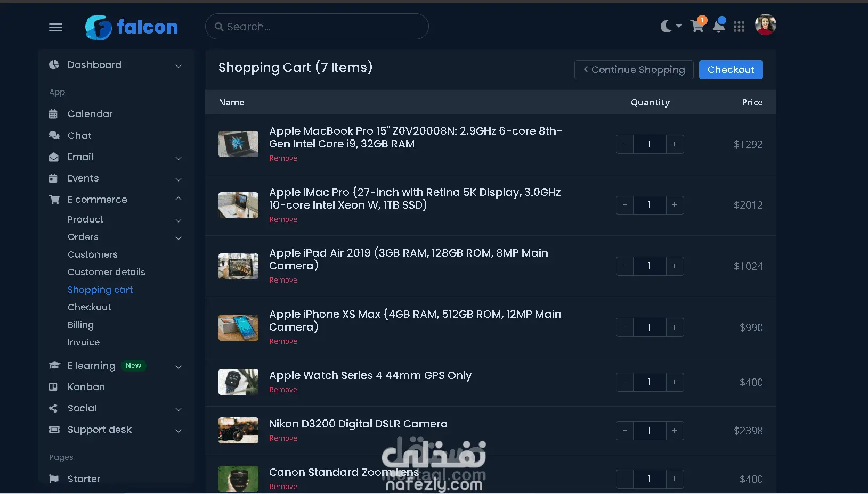Image resolution: width=868 pixels, height=494 pixels.
Task: Expand the Product submenu chevron
Action: tap(179, 220)
